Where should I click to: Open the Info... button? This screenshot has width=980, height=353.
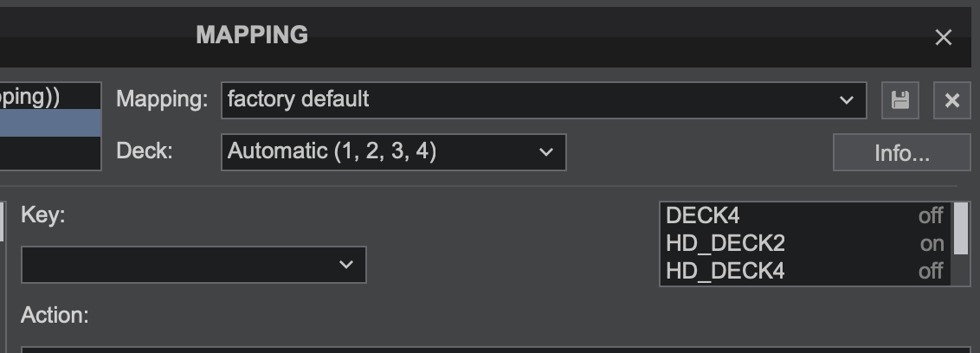coord(902,152)
